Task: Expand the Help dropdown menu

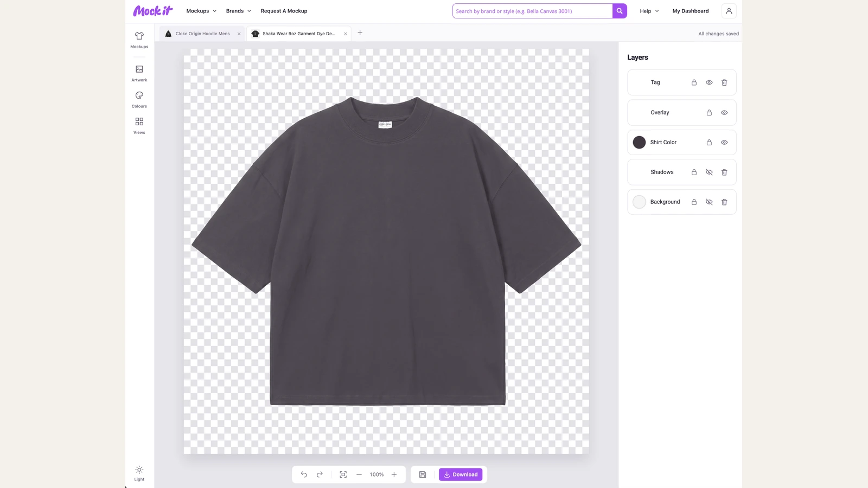Action: point(649,11)
